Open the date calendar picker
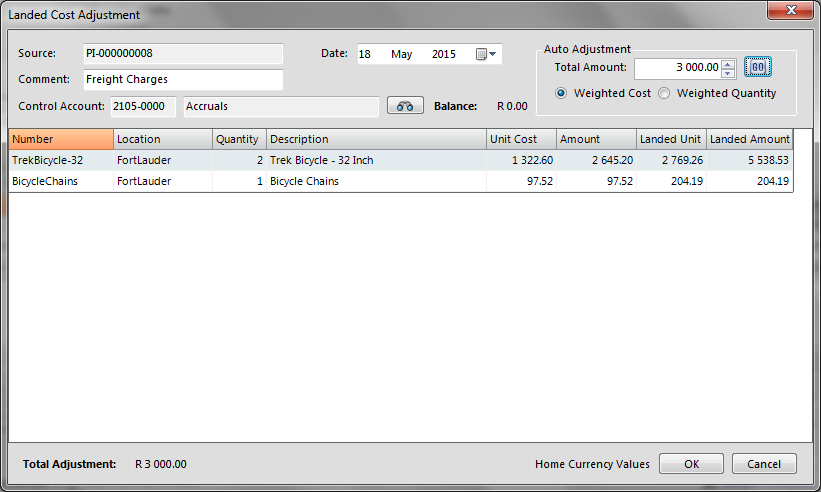Viewport: 821px width, 492px height. coord(486,54)
